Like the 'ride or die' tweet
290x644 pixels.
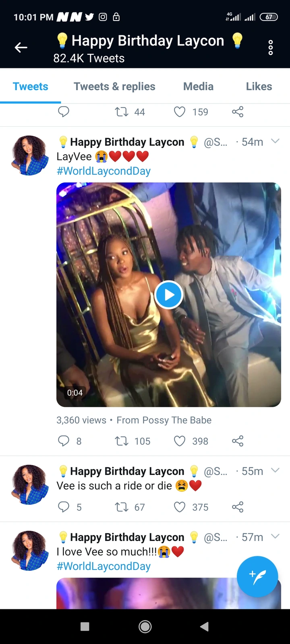pyautogui.click(x=180, y=507)
